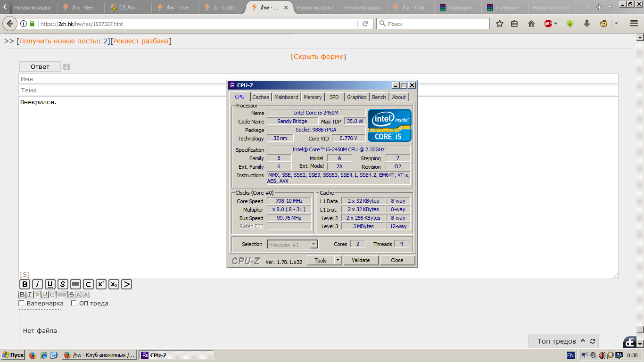Screen dimensions: 644x362
Task: Insert a quote with the > button
Action: point(126,284)
